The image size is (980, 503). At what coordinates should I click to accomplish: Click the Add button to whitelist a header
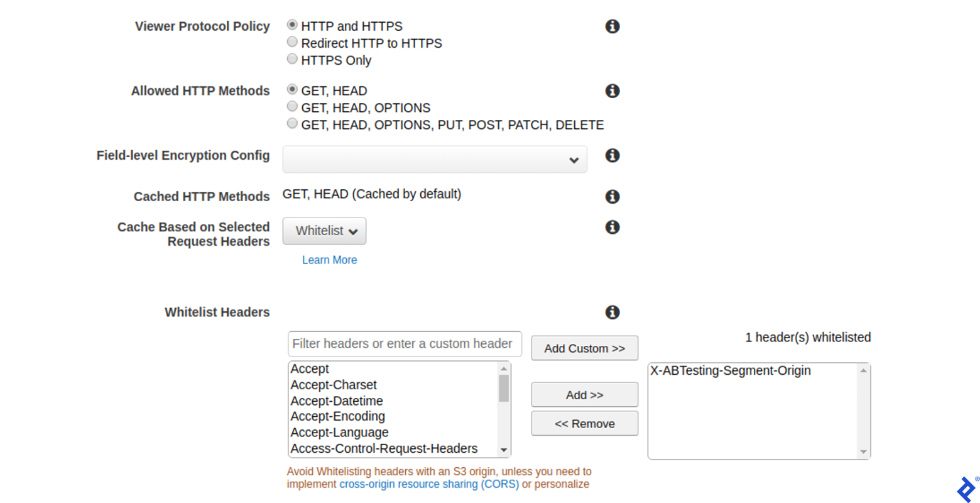584,394
